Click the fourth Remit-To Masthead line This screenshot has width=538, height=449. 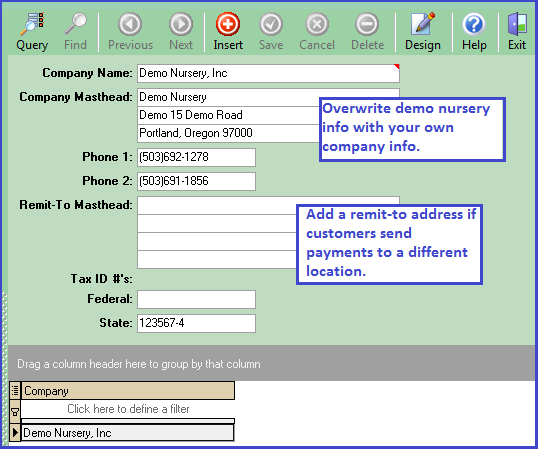point(217,260)
